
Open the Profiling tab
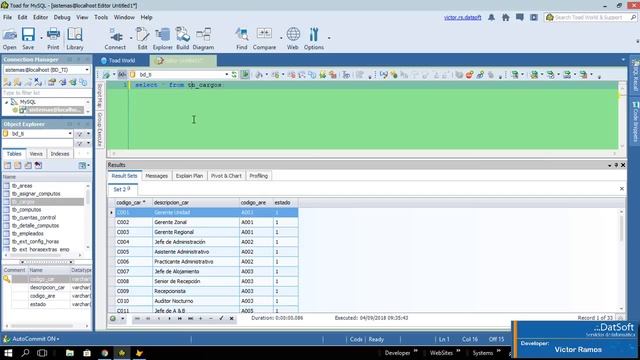[258, 176]
